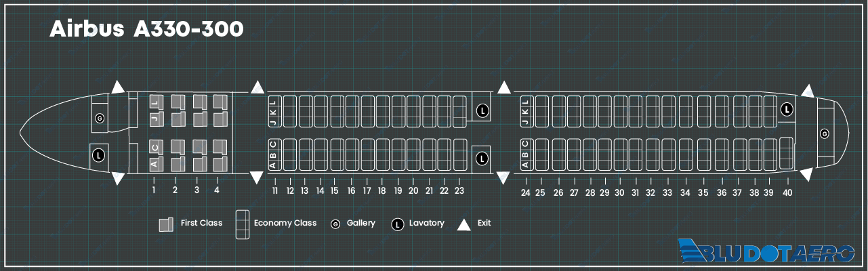Click the galley icon in the tail
868x271 pixels.
[824, 133]
